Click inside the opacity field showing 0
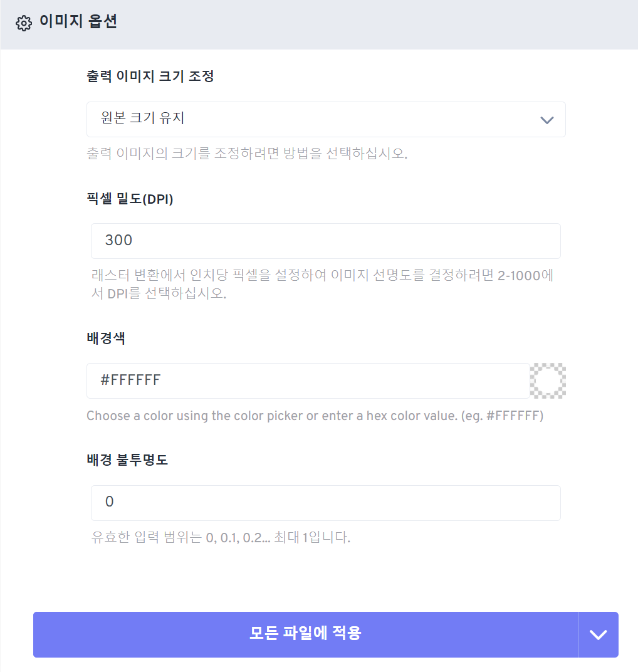 326,502
